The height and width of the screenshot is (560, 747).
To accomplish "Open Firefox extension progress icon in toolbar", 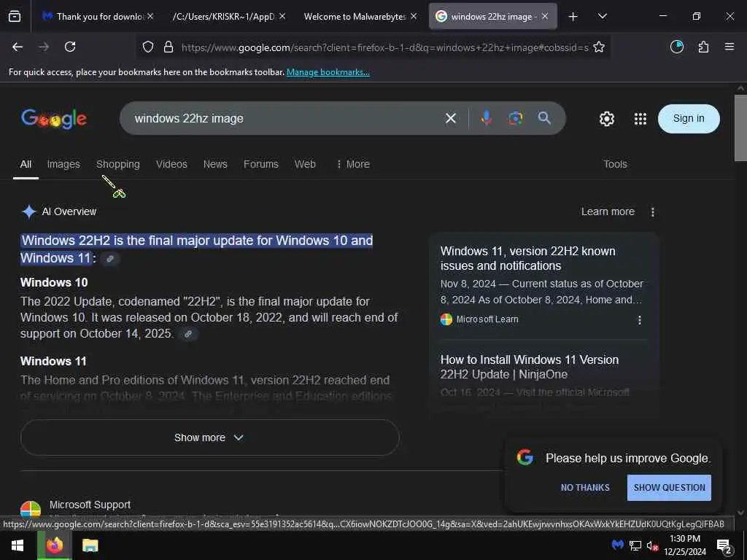I will point(676,47).
